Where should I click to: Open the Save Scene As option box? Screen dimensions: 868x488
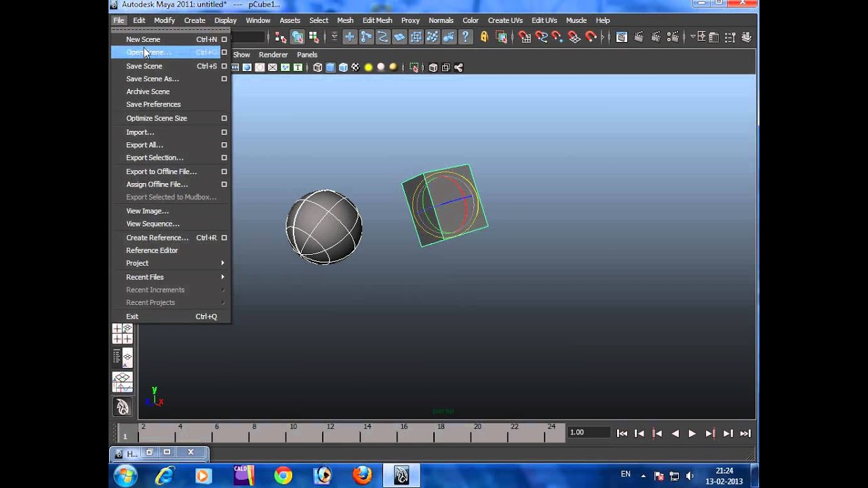pyautogui.click(x=224, y=79)
